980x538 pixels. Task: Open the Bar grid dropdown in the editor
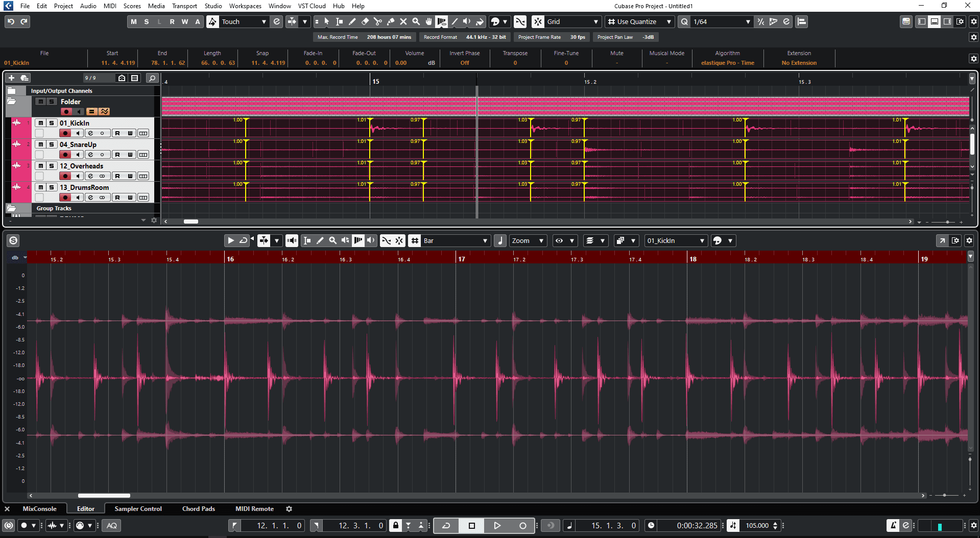click(x=485, y=240)
